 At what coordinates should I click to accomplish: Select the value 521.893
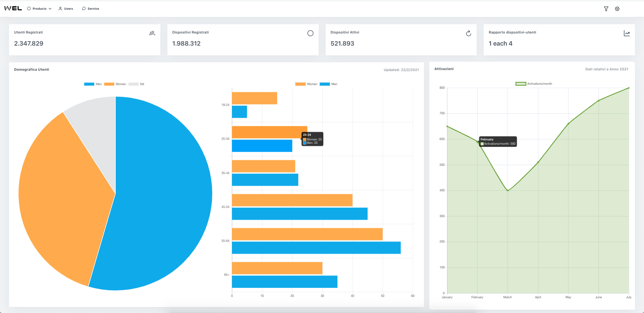(x=342, y=44)
